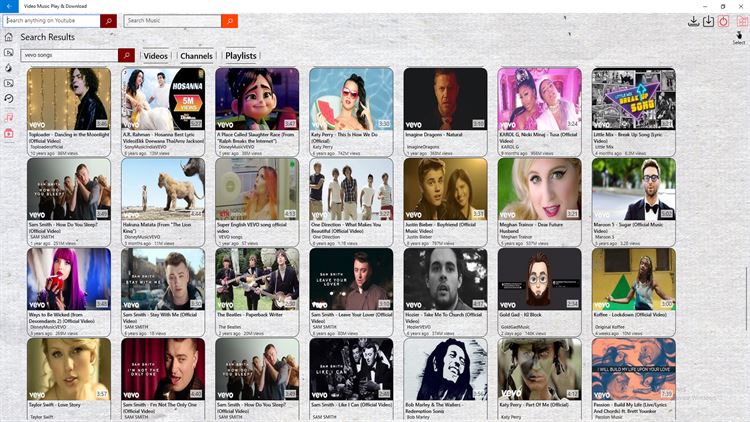Click the 'Search Results' heading
The height and width of the screenshot is (422, 750).
coord(47,37)
